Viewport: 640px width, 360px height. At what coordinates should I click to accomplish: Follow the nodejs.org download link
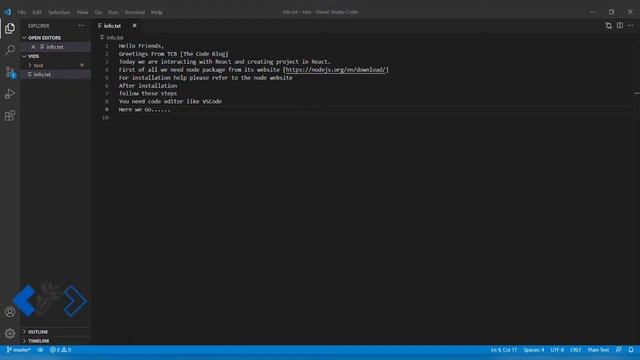(x=335, y=70)
